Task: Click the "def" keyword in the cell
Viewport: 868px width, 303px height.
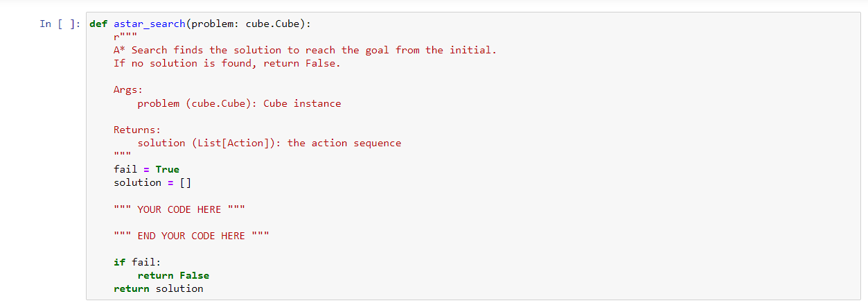Action: pyautogui.click(x=98, y=24)
